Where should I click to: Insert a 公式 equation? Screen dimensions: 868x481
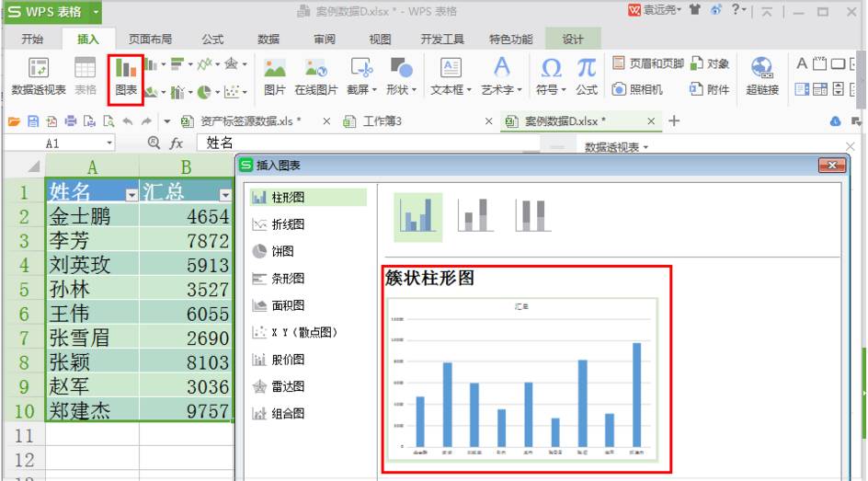(587, 76)
